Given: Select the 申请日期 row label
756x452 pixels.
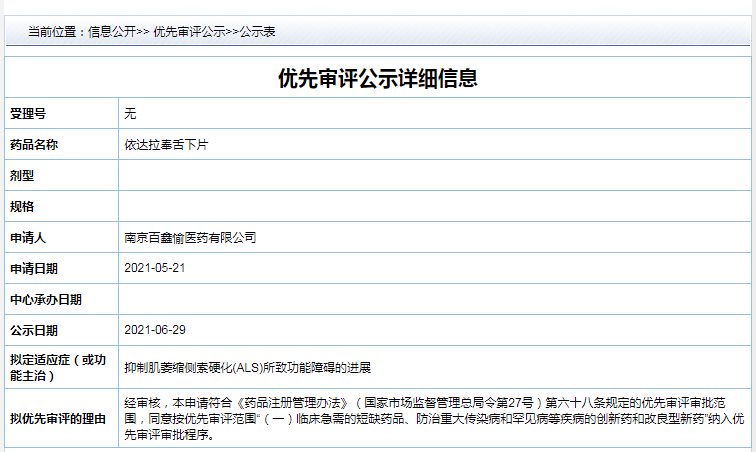Looking at the screenshot, I should [x=34, y=269].
